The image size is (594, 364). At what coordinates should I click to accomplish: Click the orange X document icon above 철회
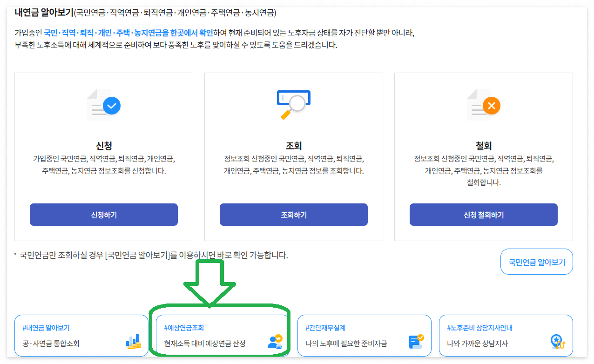click(483, 105)
